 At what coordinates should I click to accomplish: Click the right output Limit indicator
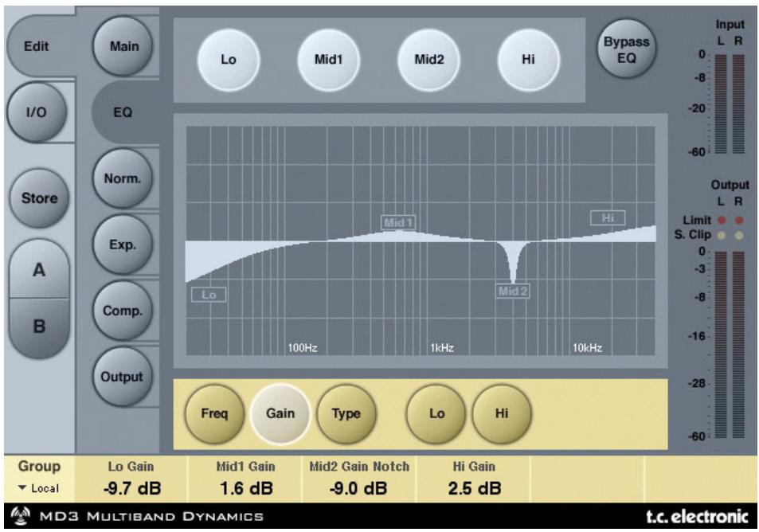738,221
